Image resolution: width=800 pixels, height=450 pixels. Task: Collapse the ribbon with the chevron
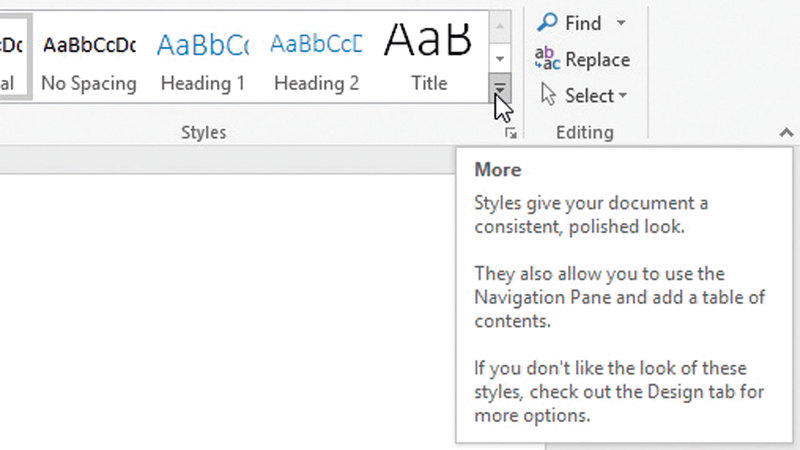coord(786,133)
